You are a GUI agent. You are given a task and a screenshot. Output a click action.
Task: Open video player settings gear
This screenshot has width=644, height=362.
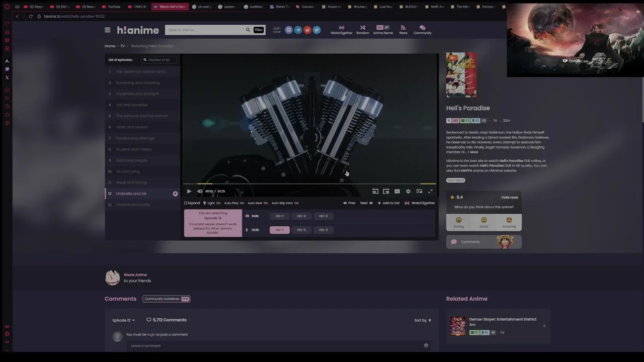click(x=408, y=191)
